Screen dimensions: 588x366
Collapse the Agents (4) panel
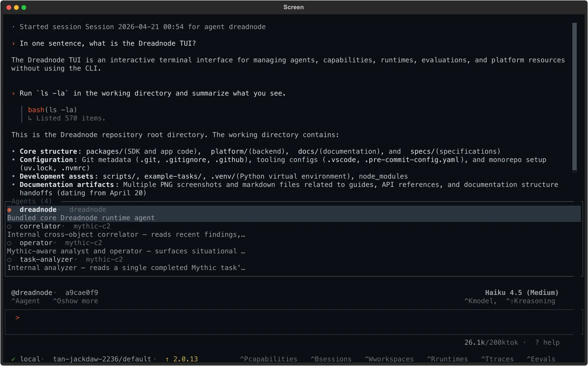click(x=31, y=201)
